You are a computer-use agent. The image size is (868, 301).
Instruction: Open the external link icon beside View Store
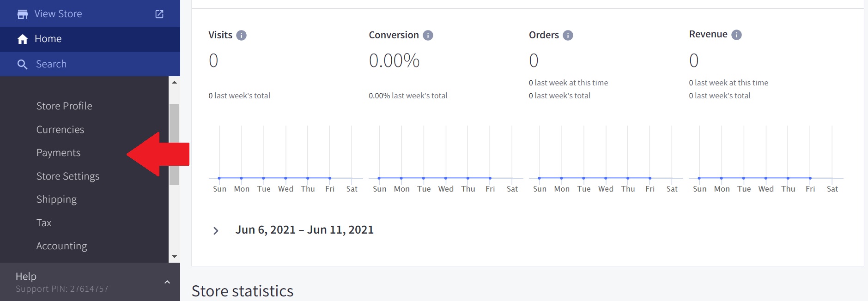point(159,14)
